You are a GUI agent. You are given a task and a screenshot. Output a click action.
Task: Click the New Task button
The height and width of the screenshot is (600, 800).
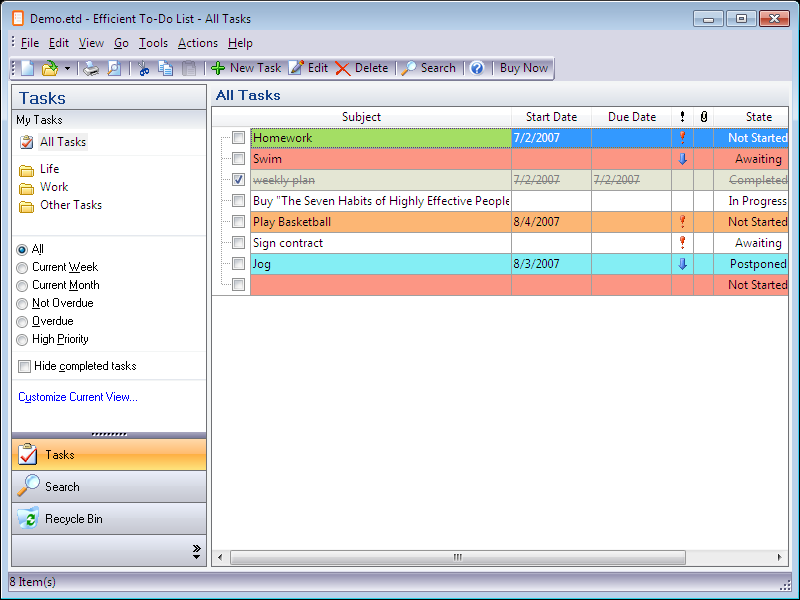coord(246,68)
